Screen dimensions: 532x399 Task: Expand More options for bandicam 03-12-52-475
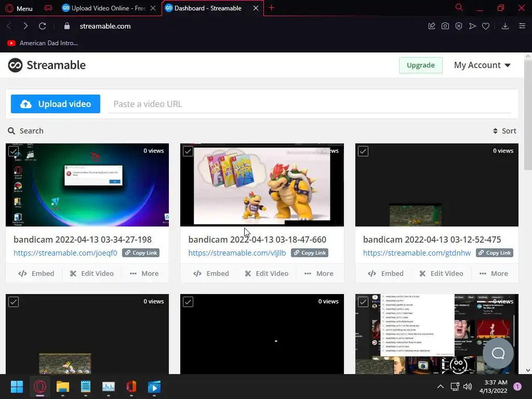[x=494, y=273]
